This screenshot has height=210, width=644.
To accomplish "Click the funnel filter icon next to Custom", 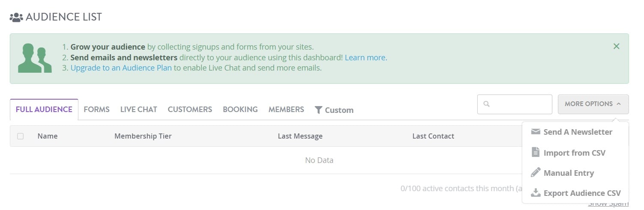I will pyautogui.click(x=318, y=110).
